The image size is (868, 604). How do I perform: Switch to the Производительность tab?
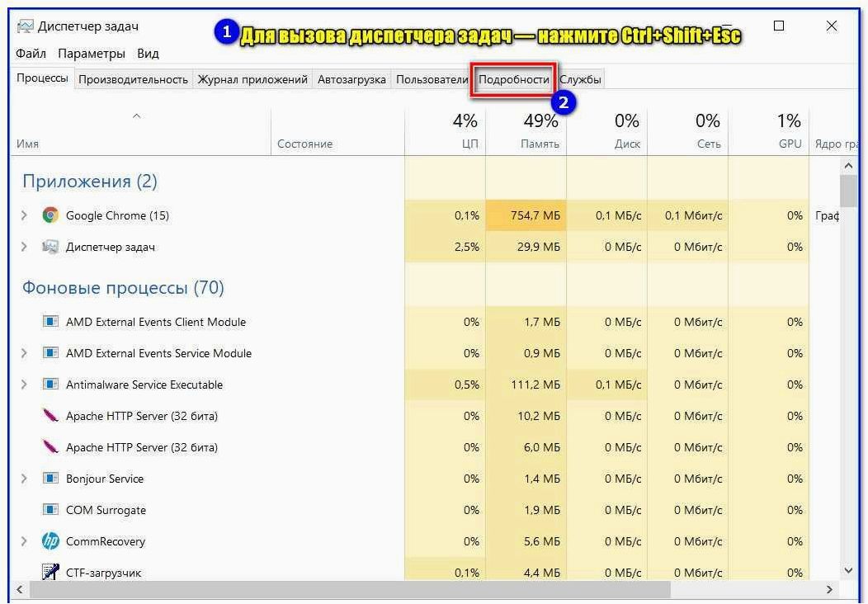(x=133, y=80)
